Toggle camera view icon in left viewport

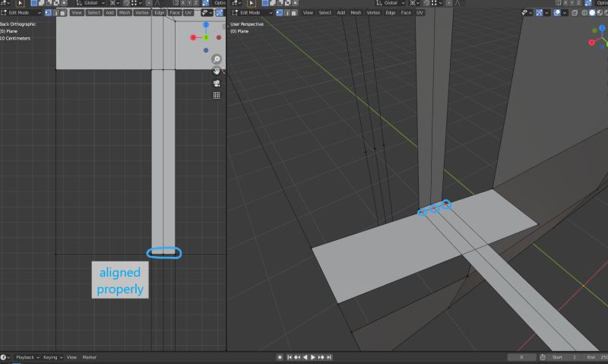217,84
